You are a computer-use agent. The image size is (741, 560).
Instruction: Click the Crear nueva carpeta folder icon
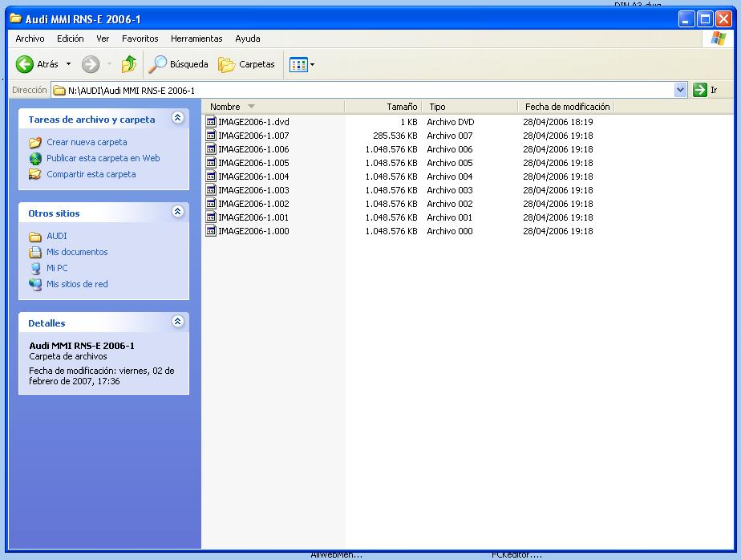[x=35, y=142]
